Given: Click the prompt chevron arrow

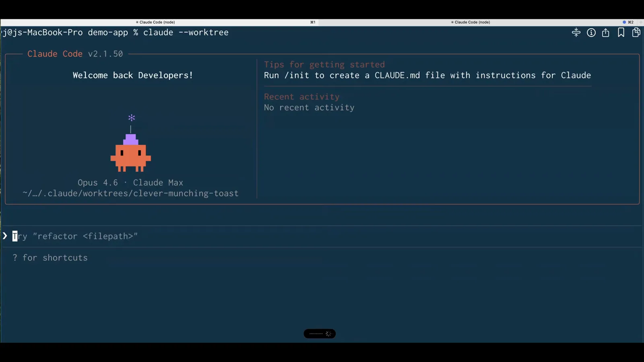Looking at the screenshot, I should click(x=5, y=236).
